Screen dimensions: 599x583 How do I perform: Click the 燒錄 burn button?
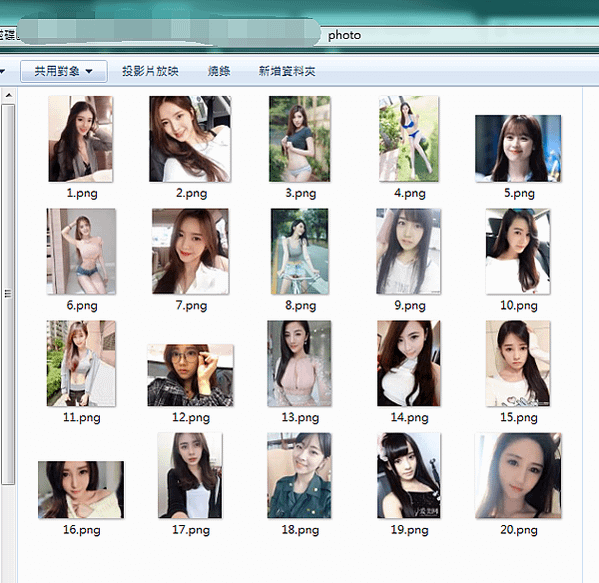click(219, 71)
